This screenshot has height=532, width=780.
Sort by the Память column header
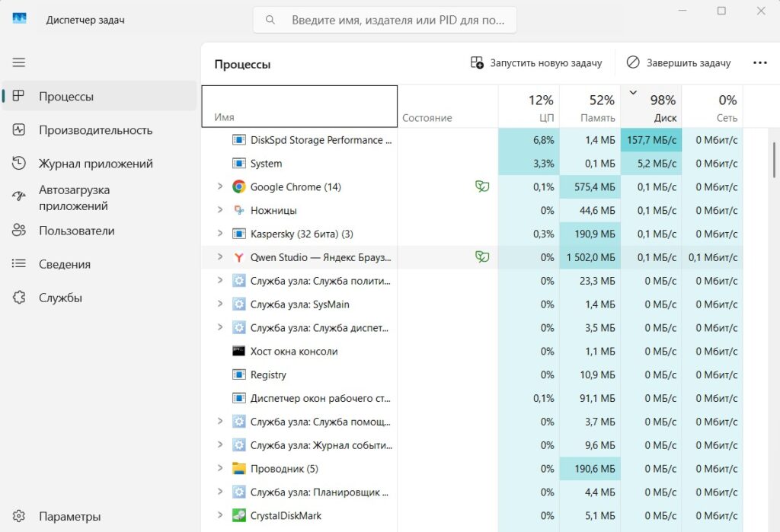tap(590, 107)
